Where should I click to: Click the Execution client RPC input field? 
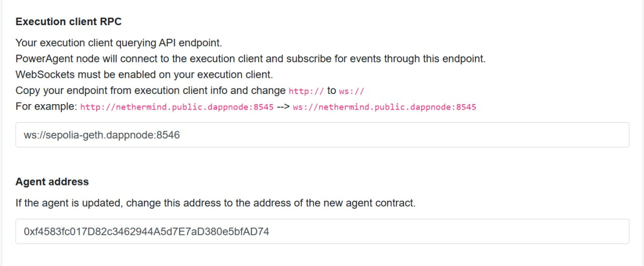click(x=322, y=135)
